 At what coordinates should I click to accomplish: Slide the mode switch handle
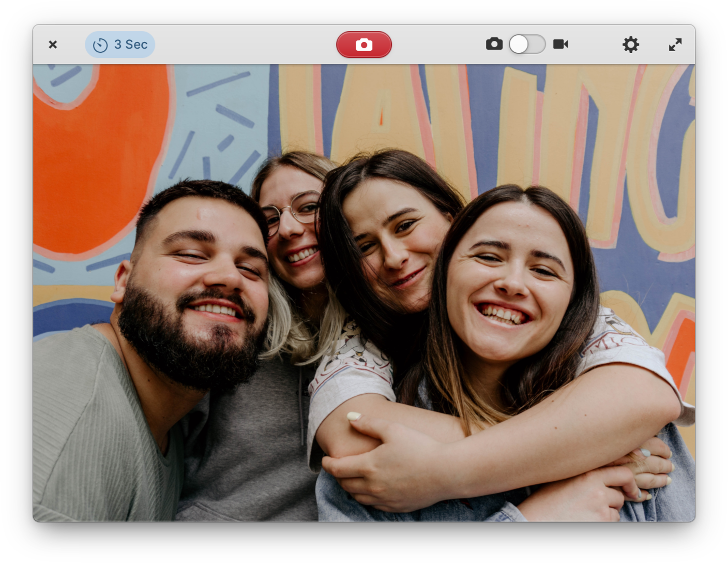pos(519,45)
